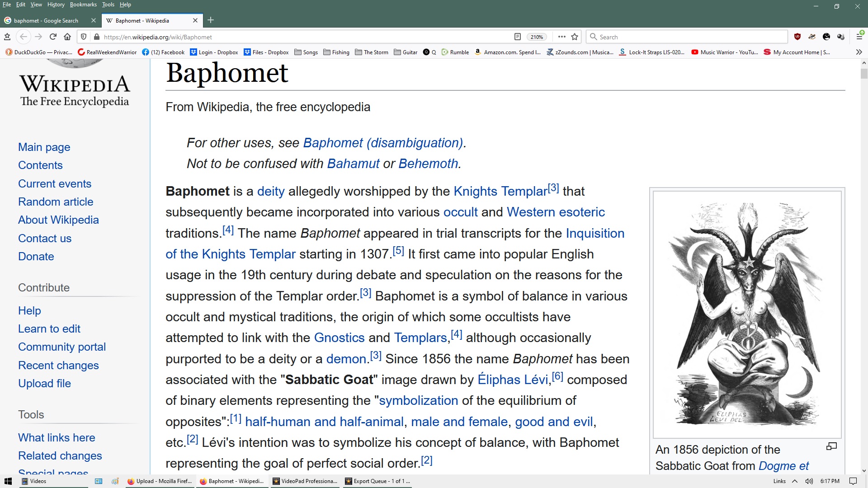The width and height of the screenshot is (868, 488).
Task: Open the Firefox hamburger menu
Action: [859, 37]
